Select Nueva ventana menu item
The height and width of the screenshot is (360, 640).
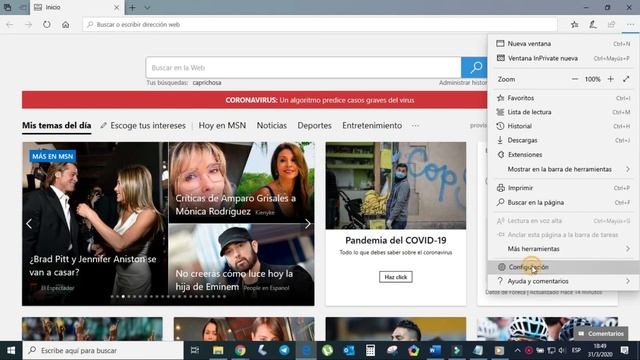pos(563,44)
